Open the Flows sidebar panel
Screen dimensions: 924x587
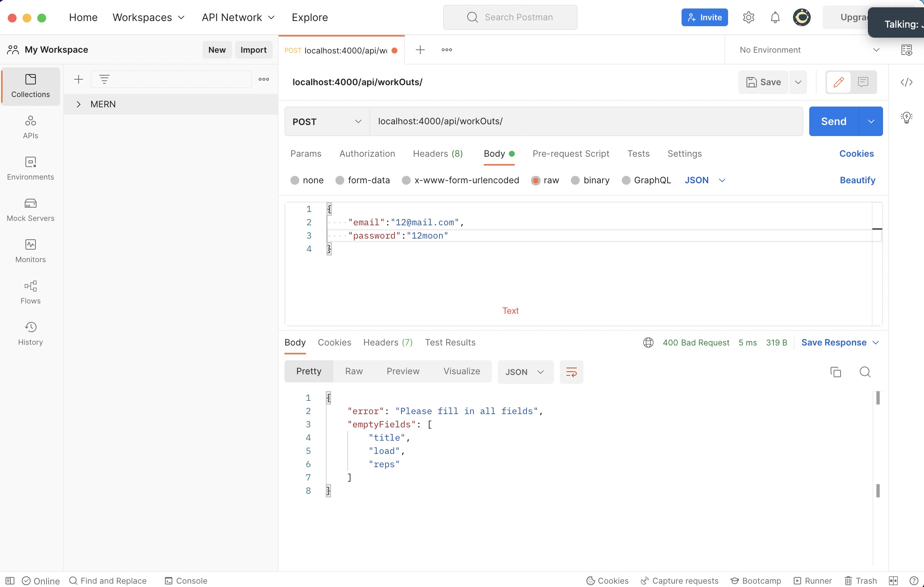[30, 292]
